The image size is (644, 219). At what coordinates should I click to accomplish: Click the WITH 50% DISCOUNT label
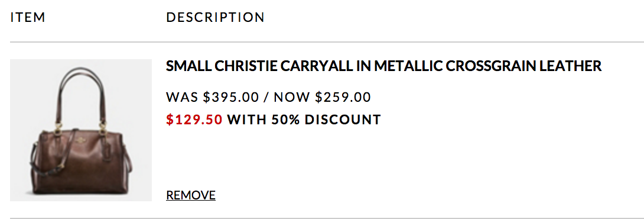(304, 120)
